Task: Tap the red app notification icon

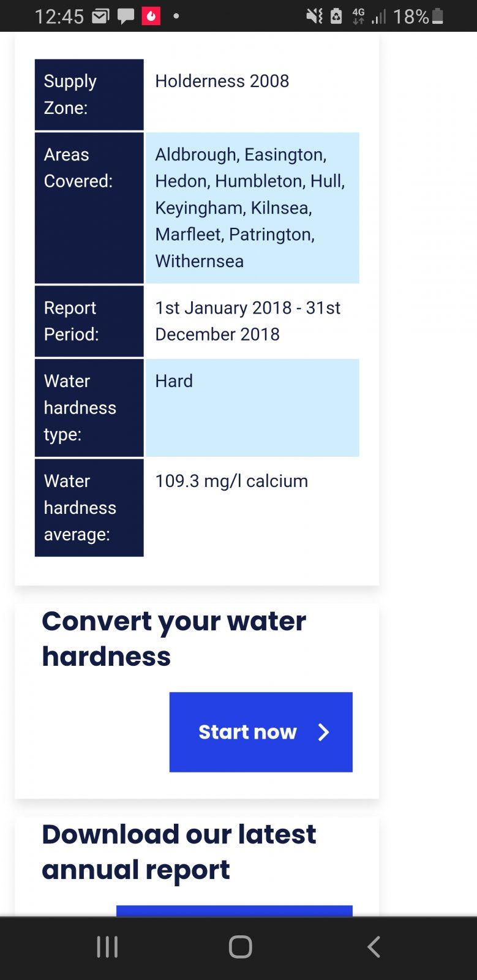Action: pyautogui.click(x=151, y=16)
